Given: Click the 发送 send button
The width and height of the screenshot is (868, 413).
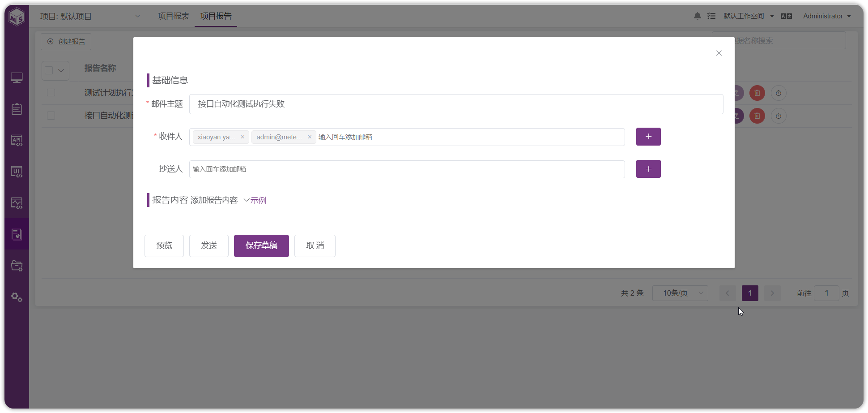Looking at the screenshot, I should pyautogui.click(x=209, y=246).
